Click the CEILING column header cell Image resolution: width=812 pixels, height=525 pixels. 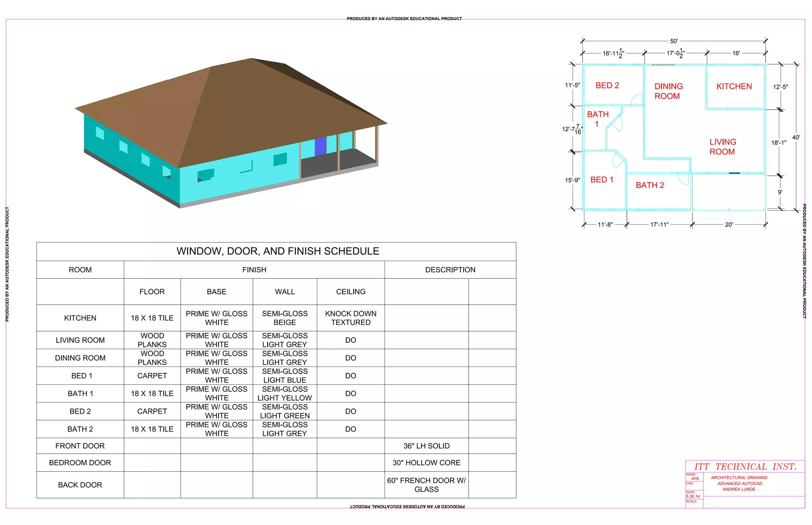click(x=350, y=292)
